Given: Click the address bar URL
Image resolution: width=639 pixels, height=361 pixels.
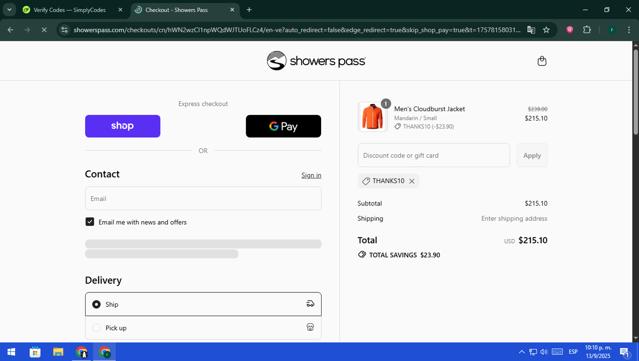Looking at the screenshot, I should (297, 30).
